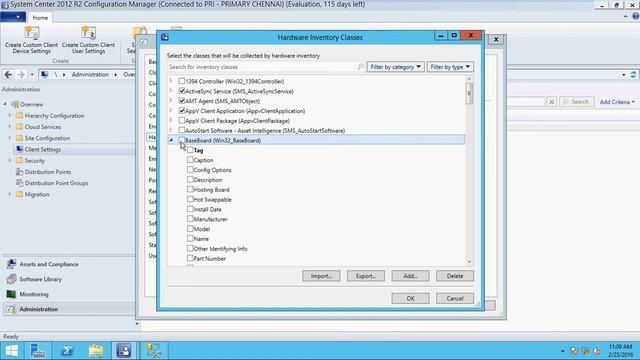Check Tag property checkbox
640x360 pixels.
(190, 150)
